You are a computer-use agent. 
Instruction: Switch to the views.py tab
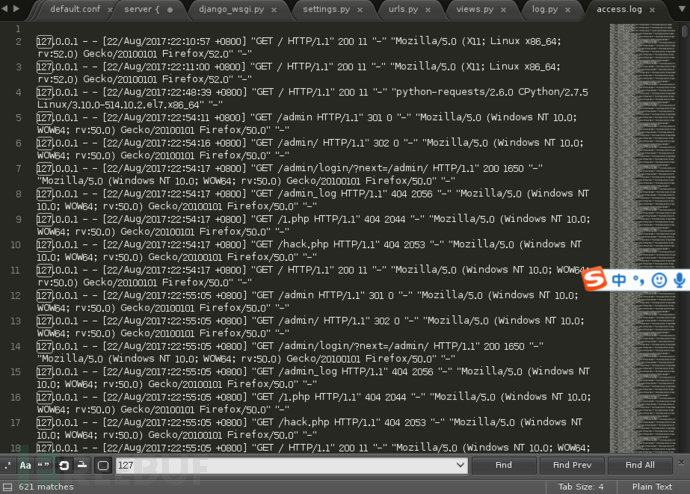(x=475, y=9)
